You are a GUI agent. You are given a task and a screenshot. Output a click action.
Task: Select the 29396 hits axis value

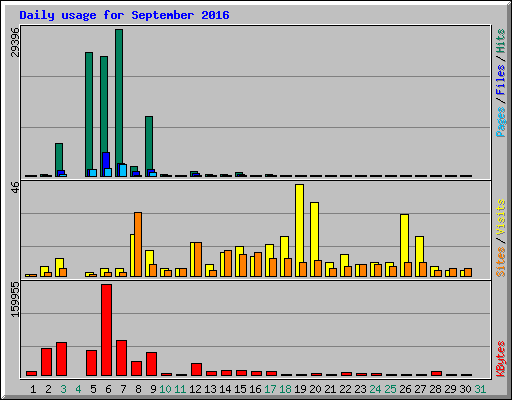pyautogui.click(x=15, y=42)
